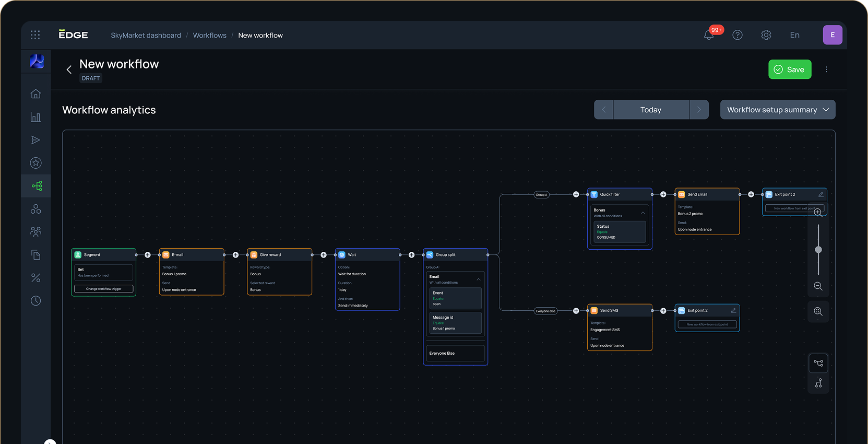
Task: Go to previous date with left arrow
Action: [604, 110]
